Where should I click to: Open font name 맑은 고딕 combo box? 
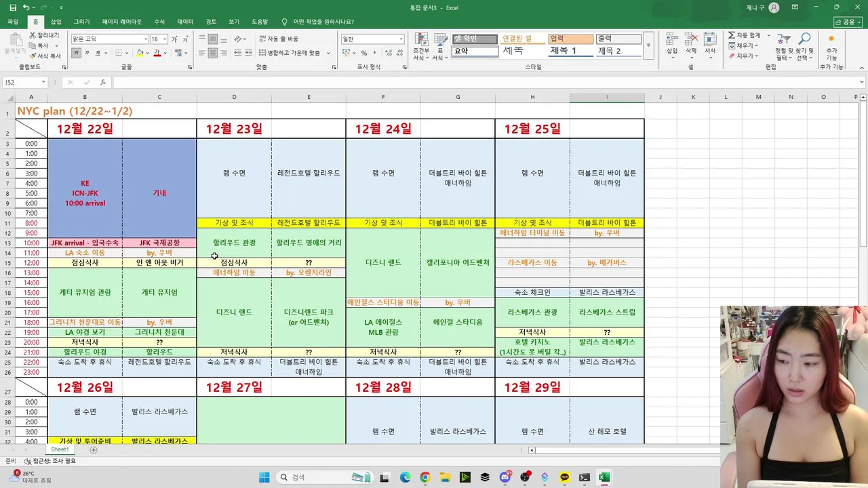(x=109, y=39)
